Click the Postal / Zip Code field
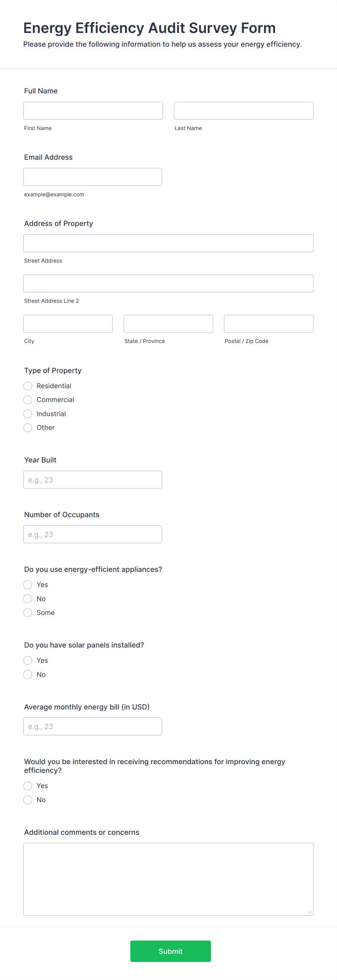This screenshot has height=980, width=337. [x=269, y=324]
